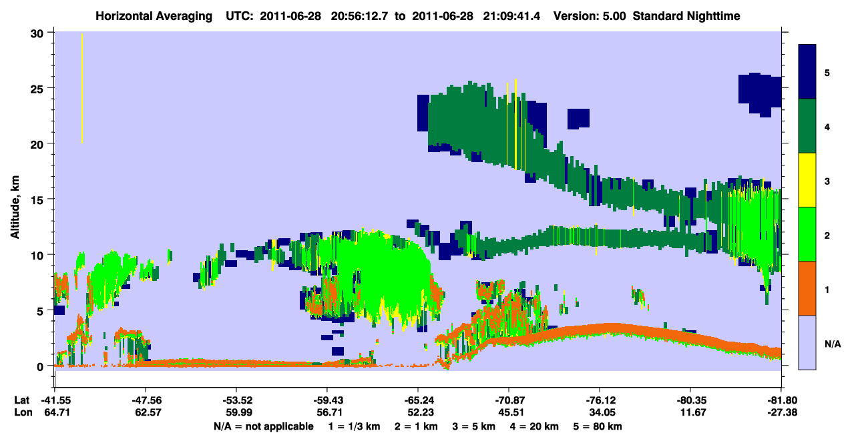Click the latitude value '-76.12'
The width and height of the screenshot is (868, 445).
[x=600, y=400]
